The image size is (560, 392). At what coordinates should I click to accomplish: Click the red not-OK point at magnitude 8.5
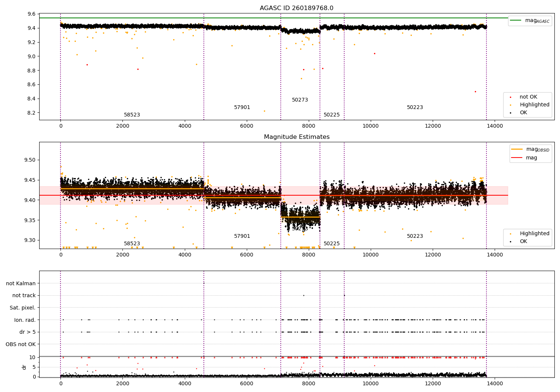pyautogui.click(x=475, y=91)
